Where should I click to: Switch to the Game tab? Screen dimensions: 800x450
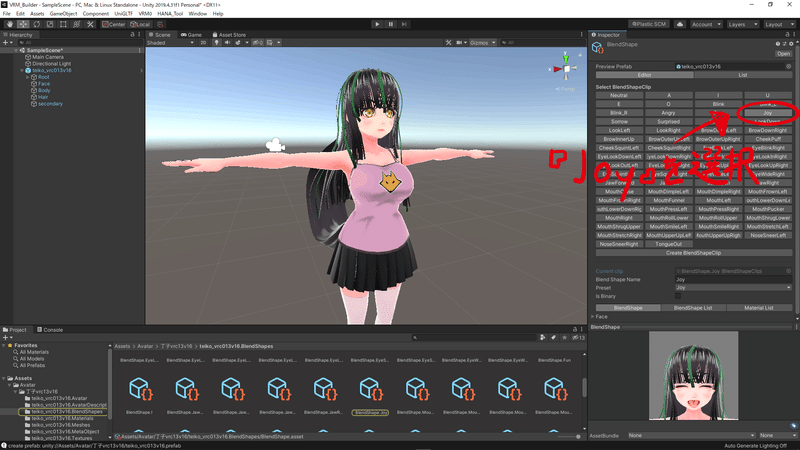click(191, 35)
